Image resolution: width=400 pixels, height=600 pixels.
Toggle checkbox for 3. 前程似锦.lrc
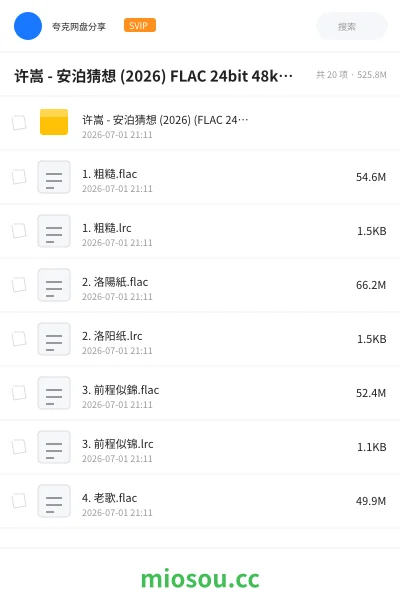(x=19, y=447)
